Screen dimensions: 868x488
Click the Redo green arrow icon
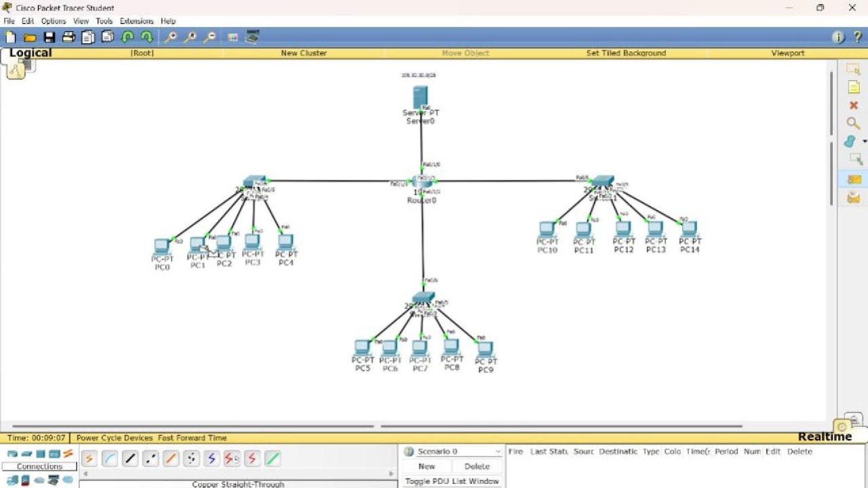146,37
